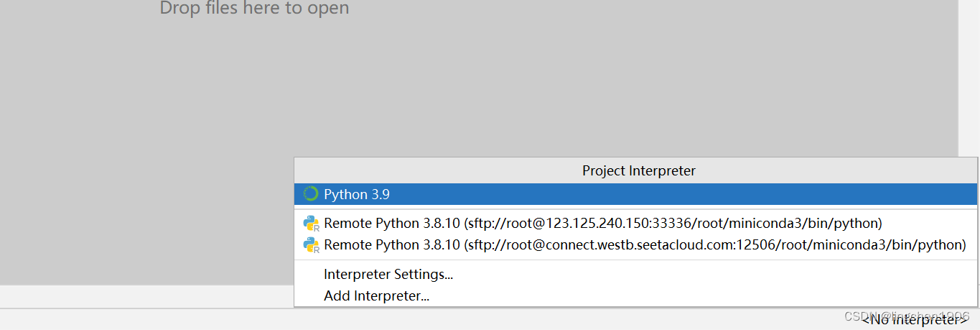Click the sftp path of port 12506 interpreter
980x330 pixels.
715,245
